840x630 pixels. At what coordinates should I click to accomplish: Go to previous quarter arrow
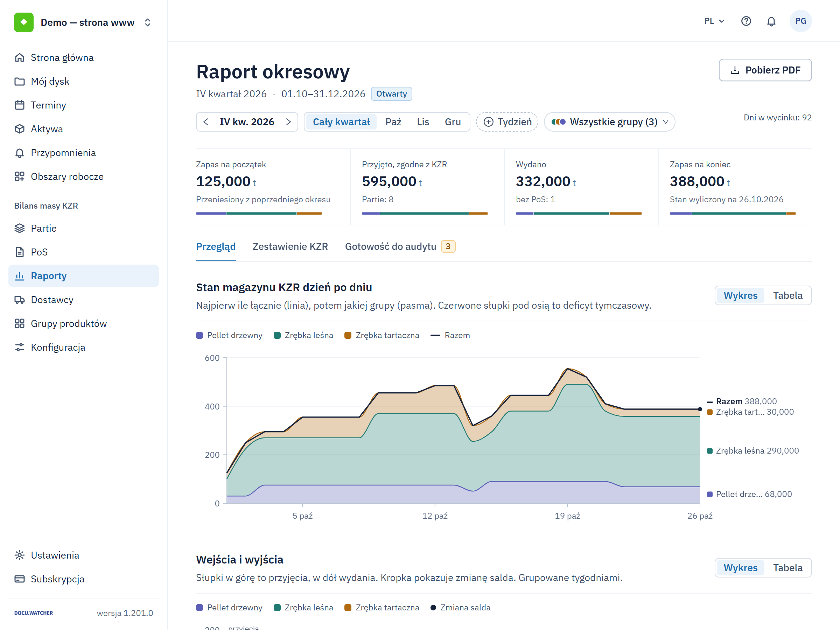[x=206, y=122]
